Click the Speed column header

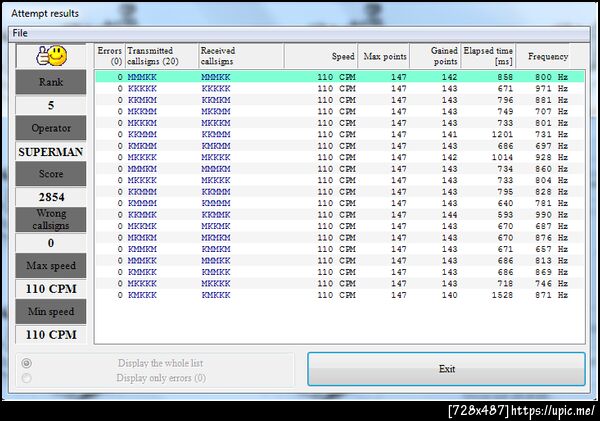click(x=321, y=56)
